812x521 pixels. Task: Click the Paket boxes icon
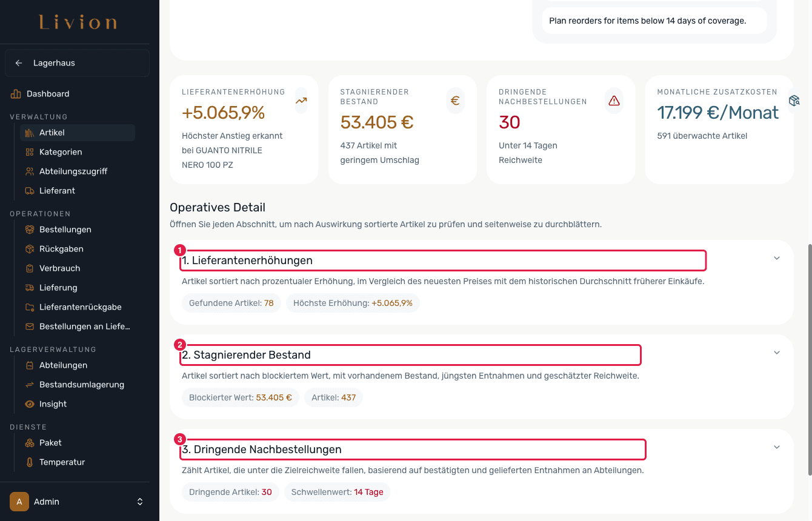click(x=30, y=443)
